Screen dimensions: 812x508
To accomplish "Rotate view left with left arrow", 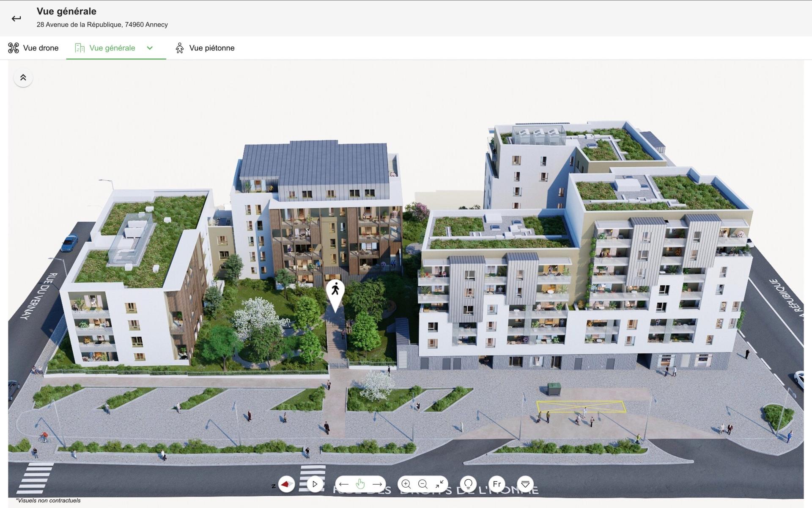I will 344,484.
